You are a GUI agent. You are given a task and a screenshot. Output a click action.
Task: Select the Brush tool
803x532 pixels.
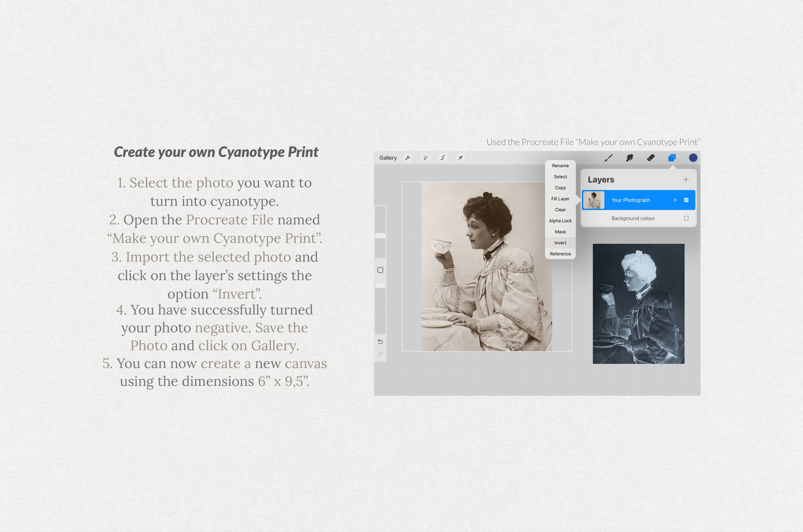pyautogui.click(x=608, y=158)
